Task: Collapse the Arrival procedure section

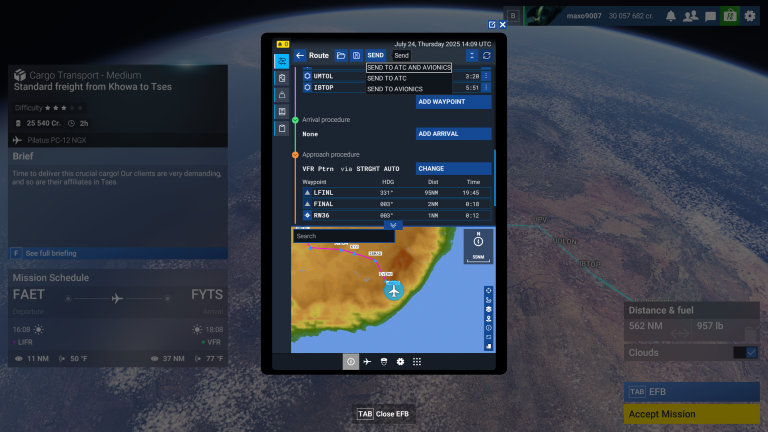Action: point(295,120)
